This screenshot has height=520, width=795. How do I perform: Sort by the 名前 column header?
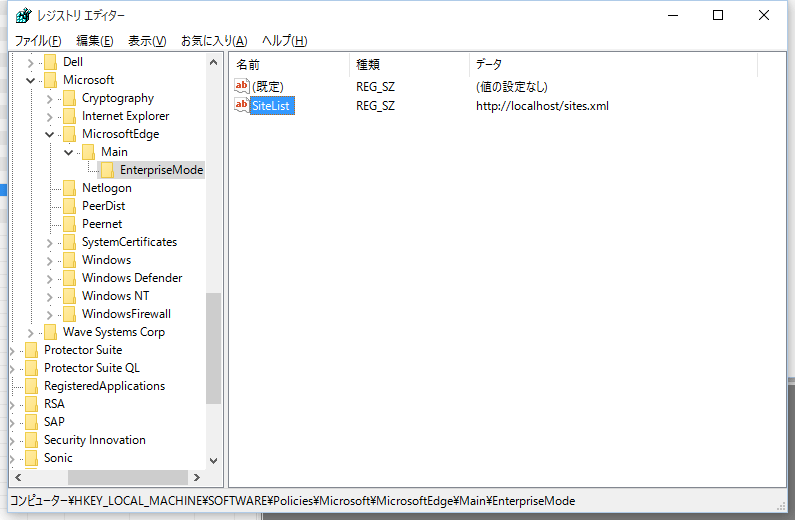tap(289, 64)
